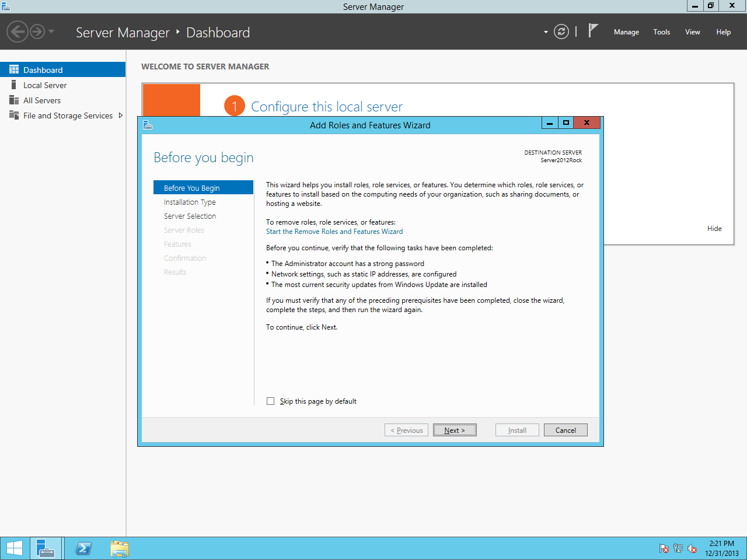Open the Manage menu
Image resolution: width=747 pixels, height=560 pixels.
626,32
